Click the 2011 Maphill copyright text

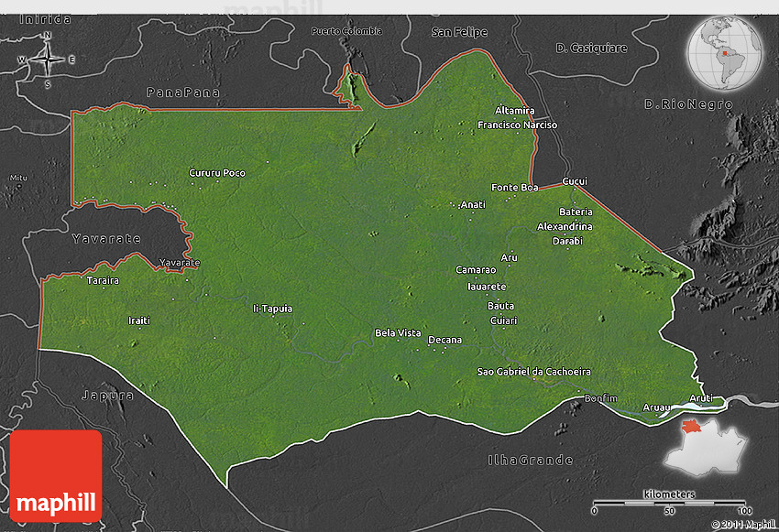[742, 525]
